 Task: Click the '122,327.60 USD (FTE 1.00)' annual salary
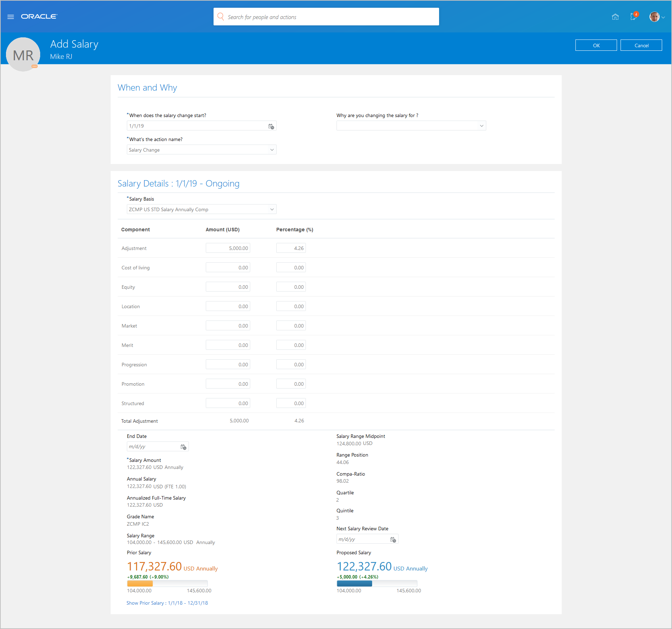click(156, 487)
